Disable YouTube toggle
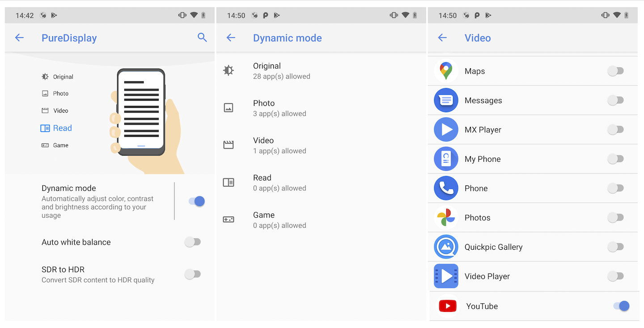 click(621, 306)
